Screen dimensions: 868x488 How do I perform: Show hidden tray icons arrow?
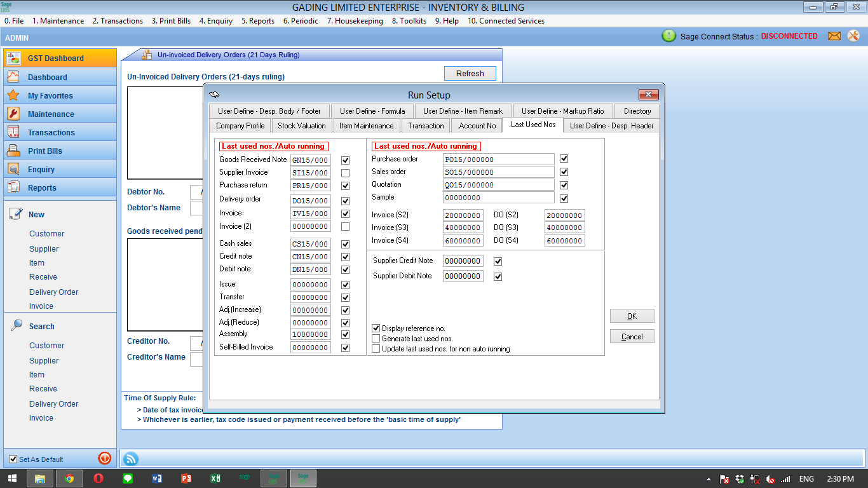click(709, 478)
